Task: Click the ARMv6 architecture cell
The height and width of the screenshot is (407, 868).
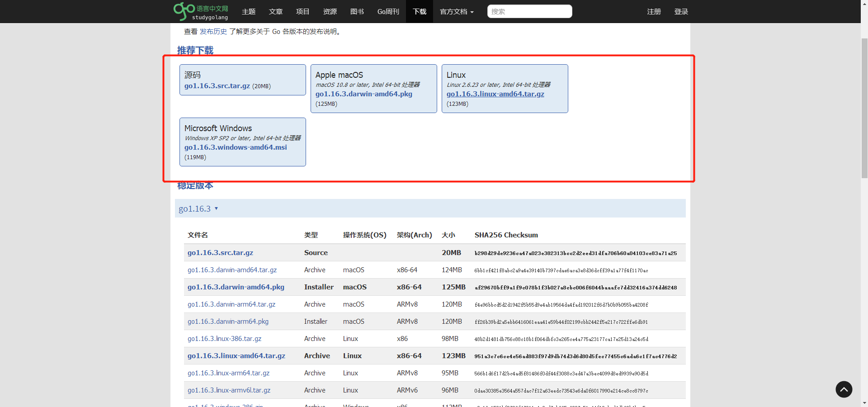Action: [x=407, y=390]
